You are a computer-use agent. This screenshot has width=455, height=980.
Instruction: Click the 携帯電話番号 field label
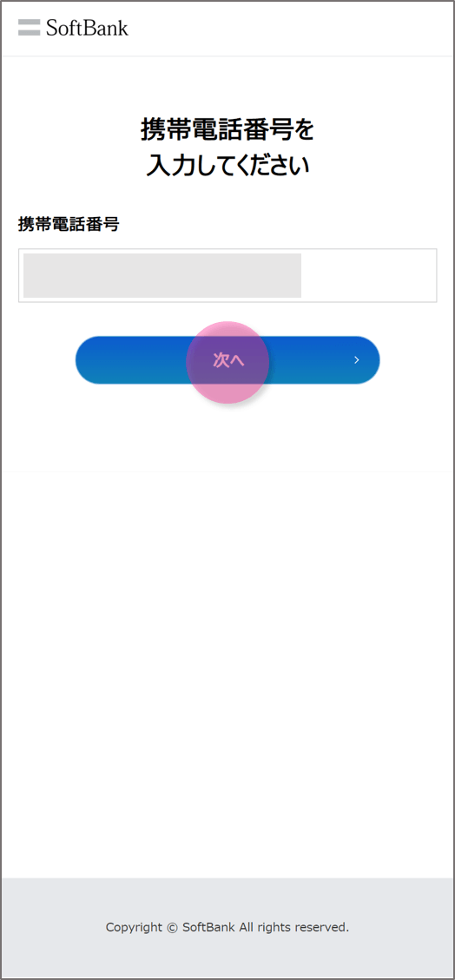(69, 224)
